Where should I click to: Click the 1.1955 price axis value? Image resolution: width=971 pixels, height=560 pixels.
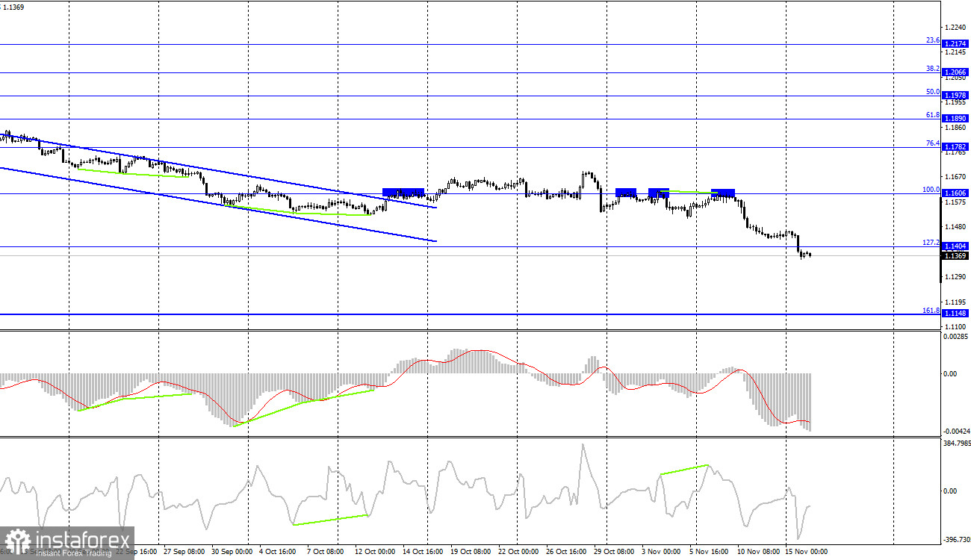pos(956,103)
